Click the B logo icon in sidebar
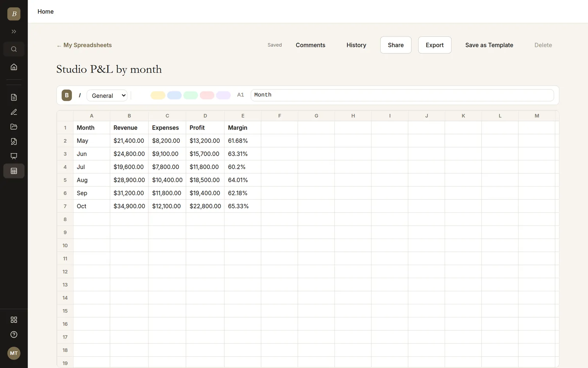This screenshot has width=588, height=368. (14, 14)
